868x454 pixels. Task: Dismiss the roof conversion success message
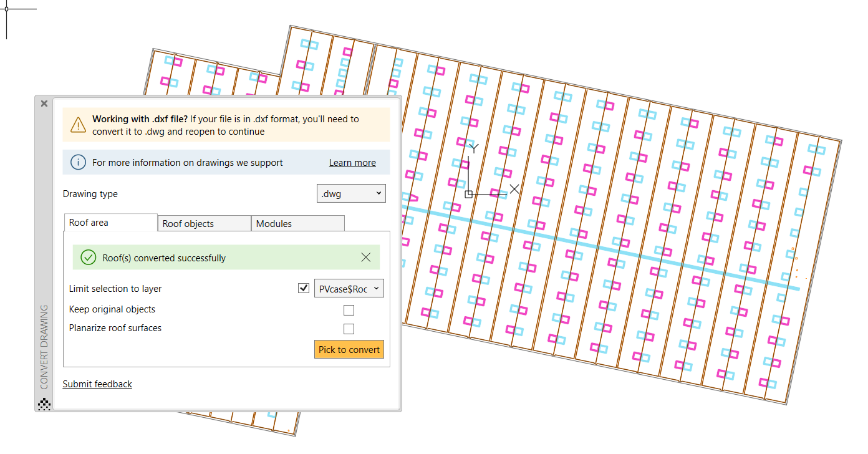point(365,257)
